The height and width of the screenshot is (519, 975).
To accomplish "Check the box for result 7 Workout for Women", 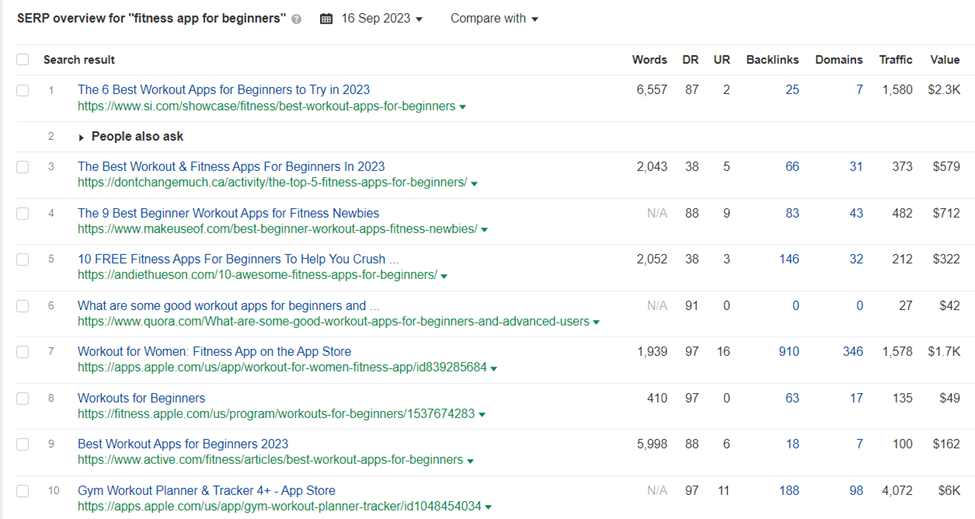I will point(23,352).
